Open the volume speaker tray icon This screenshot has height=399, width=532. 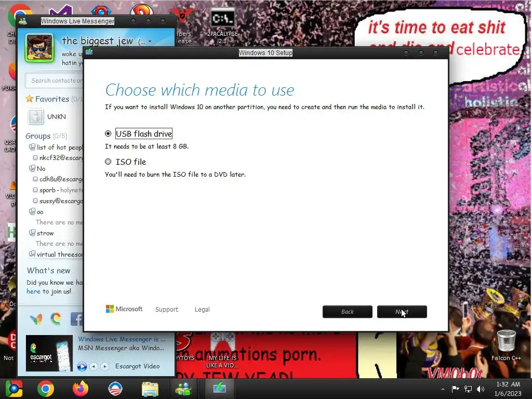(x=481, y=389)
